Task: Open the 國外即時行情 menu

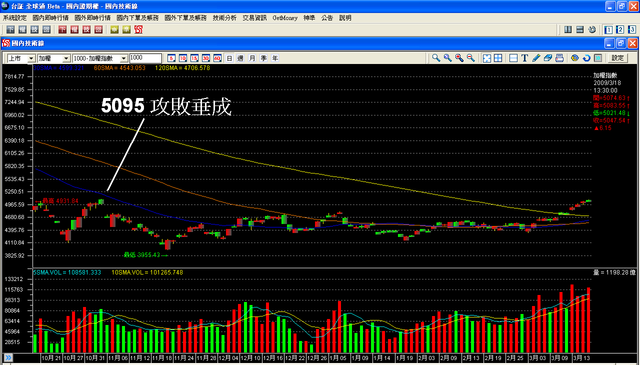Action: [x=93, y=18]
